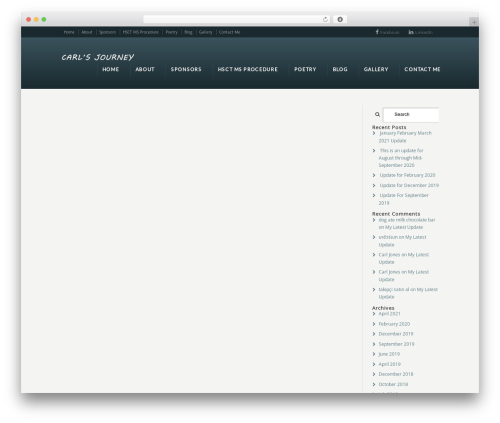Click the magnifier search icon in the sidebar

pos(377,114)
